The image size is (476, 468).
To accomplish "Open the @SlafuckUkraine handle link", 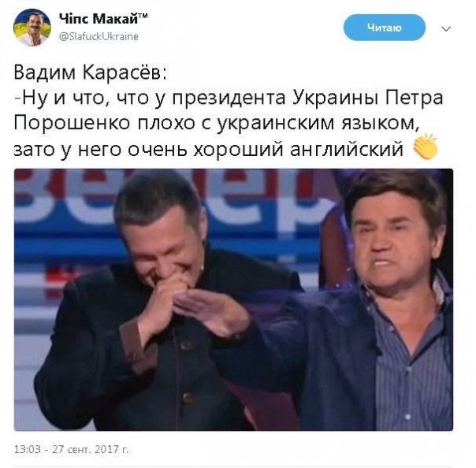I will 99,36.
